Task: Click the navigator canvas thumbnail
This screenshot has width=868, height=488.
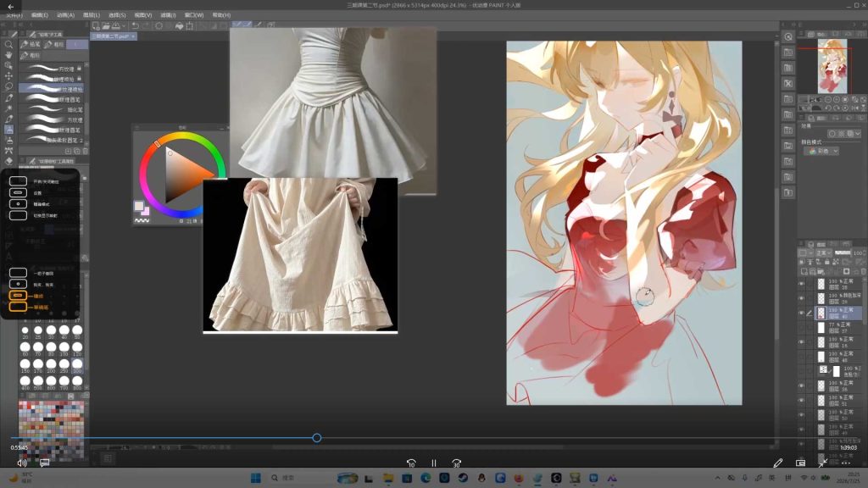Action: pos(832,66)
